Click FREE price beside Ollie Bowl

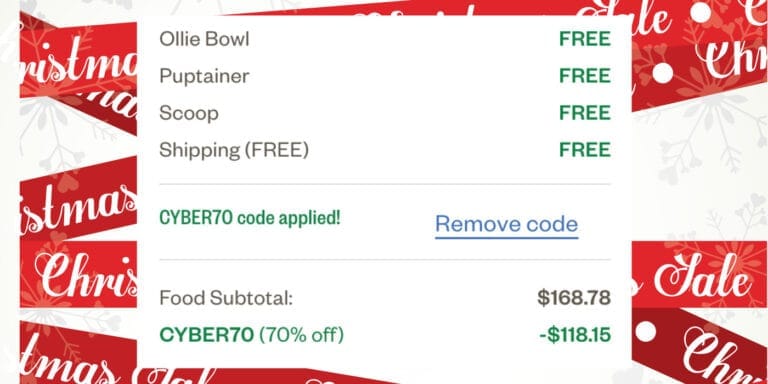point(585,39)
